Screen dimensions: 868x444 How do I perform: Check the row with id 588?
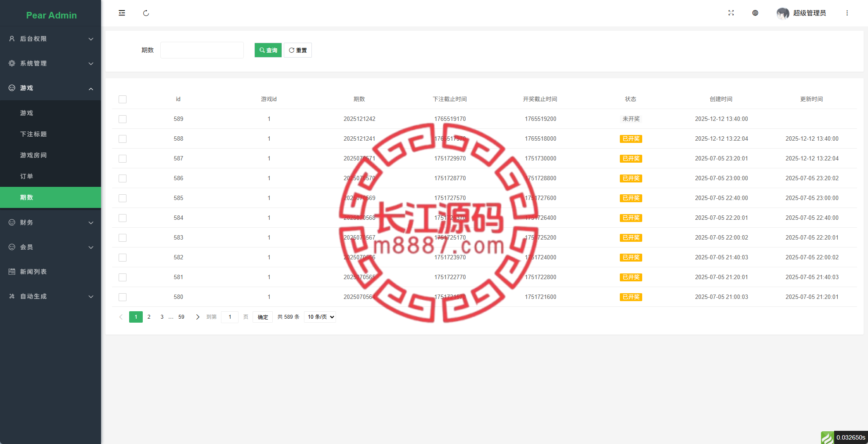click(123, 139)
